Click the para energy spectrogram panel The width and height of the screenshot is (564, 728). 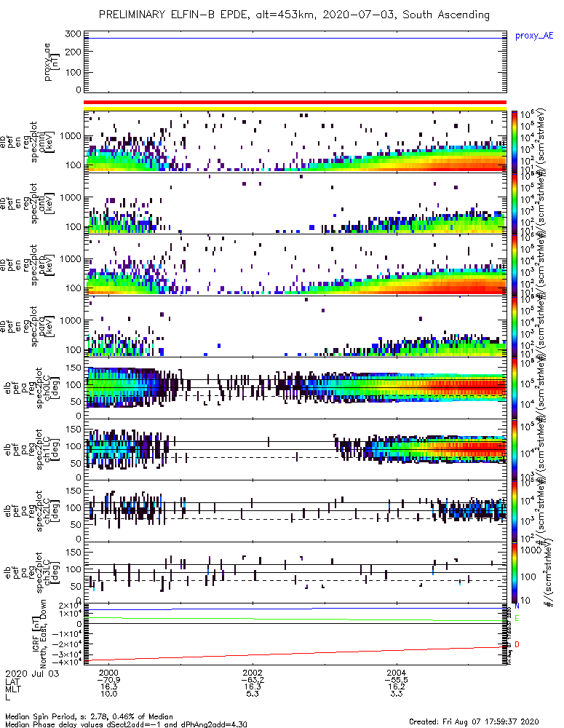pos(295,326)
